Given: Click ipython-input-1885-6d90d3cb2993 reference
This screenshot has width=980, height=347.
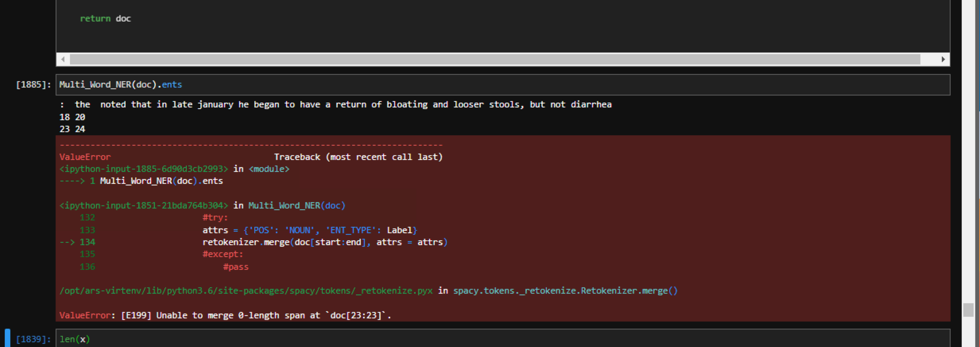Looking at the screenshot, I should [x=144, y=169].
